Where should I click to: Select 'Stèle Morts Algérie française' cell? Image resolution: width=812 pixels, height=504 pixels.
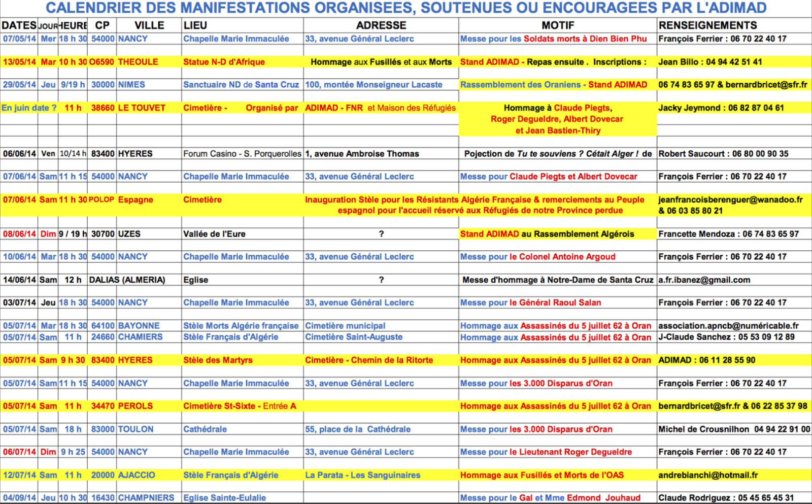tap(241, 326)
